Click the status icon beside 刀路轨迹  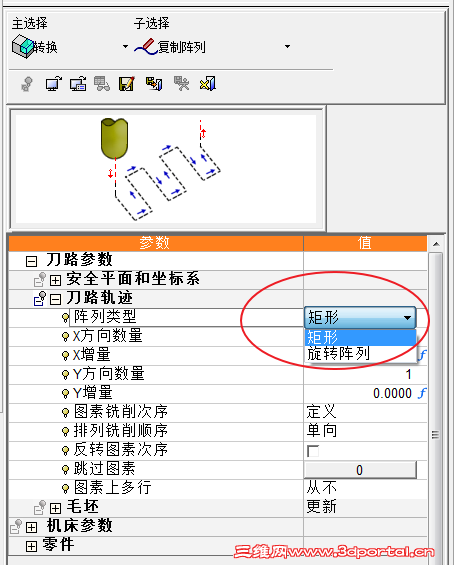(x=40, y=298)
